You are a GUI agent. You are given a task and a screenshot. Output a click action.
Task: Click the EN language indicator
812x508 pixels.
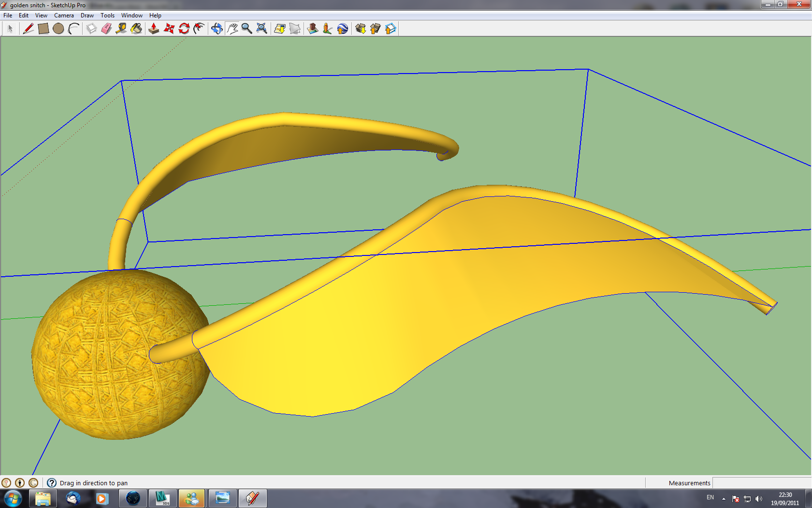click(x=710, y=497)
